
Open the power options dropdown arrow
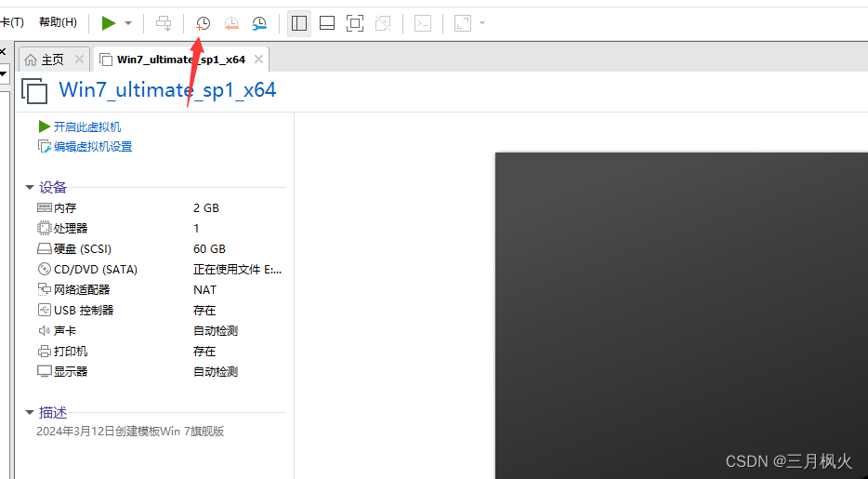pyautogui.click(x=128, y=23)
